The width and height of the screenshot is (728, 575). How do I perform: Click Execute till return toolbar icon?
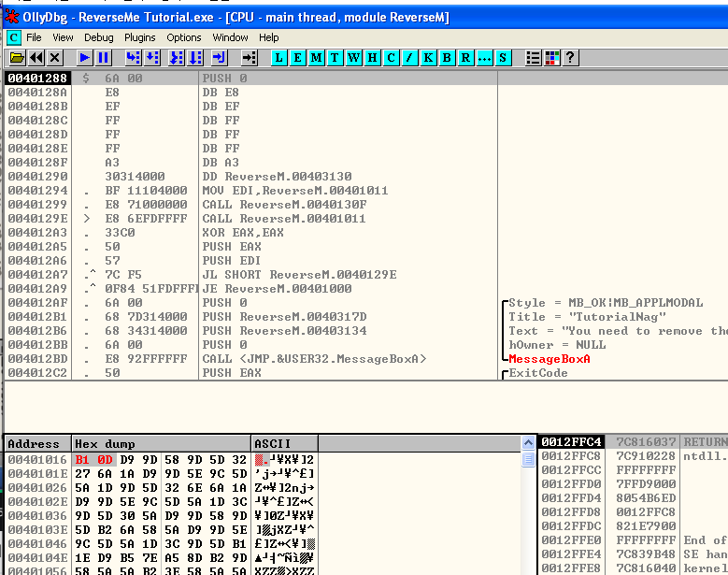[x=219, y=58]
